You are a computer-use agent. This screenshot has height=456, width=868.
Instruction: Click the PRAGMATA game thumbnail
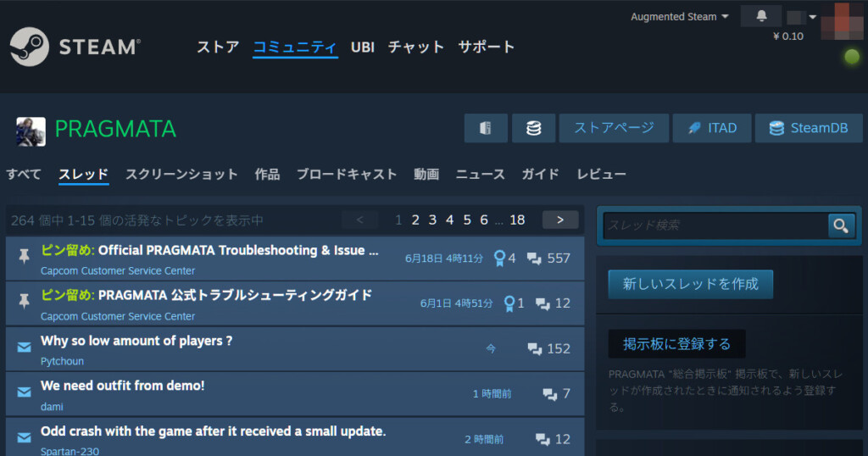pyautogui.click(x=31, y=131)
